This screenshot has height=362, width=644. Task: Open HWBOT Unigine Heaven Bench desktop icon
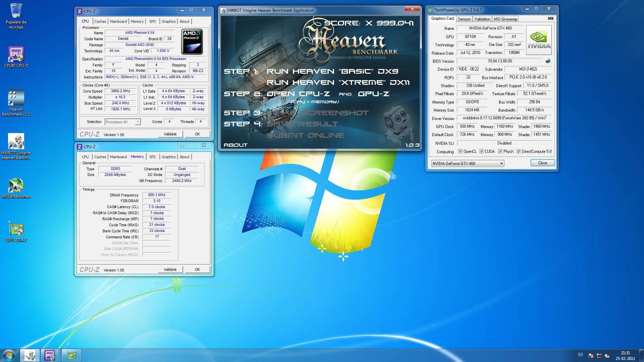pos(16,147)
